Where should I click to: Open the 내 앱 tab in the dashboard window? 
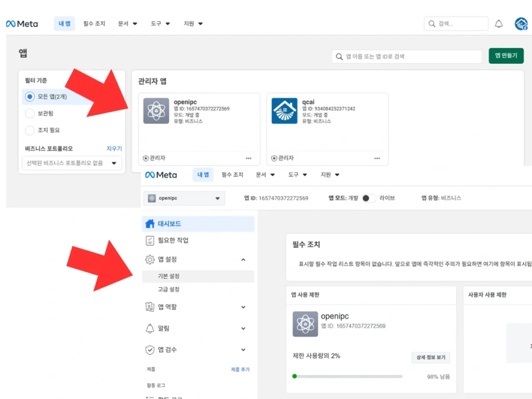(203, 175)
